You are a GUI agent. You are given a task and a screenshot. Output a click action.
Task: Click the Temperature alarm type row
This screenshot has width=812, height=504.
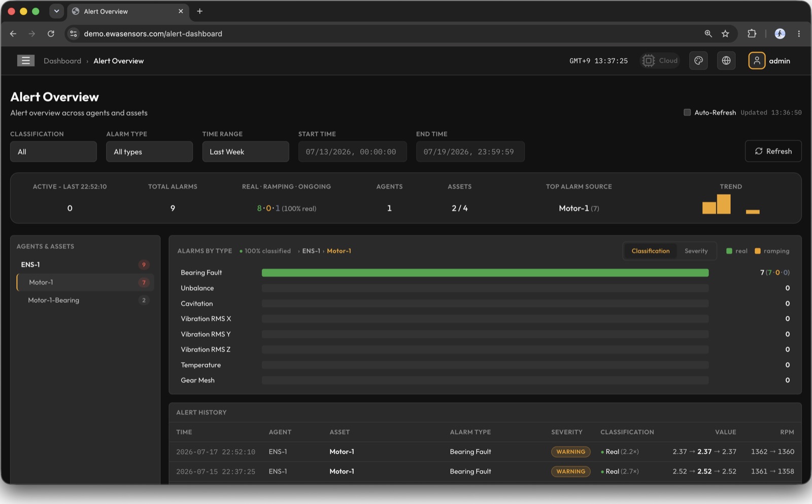(485, 365)
